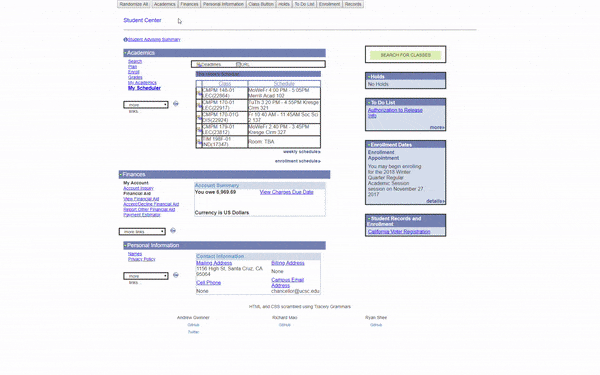Select the Finances tab at top
This screenshot has width=600, height=375.
point(189,4)
